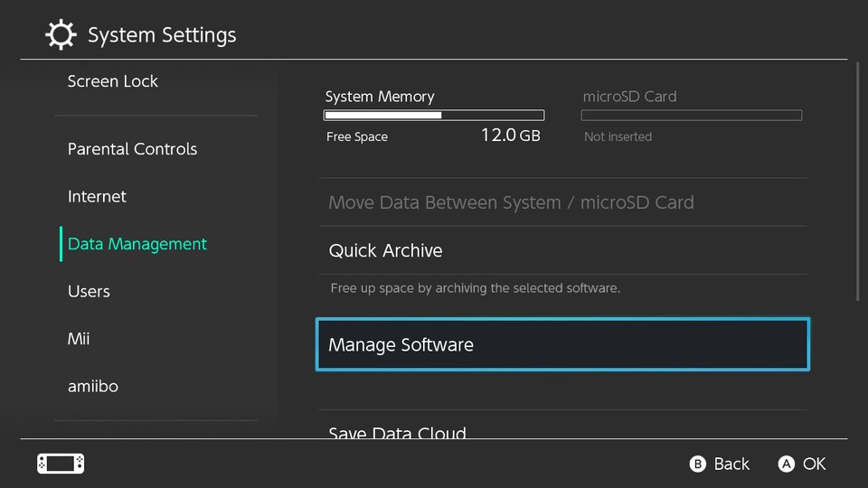Click the console controller icon at bottom
The height and width of the screenshot is (488, 868).
[61, 464]
